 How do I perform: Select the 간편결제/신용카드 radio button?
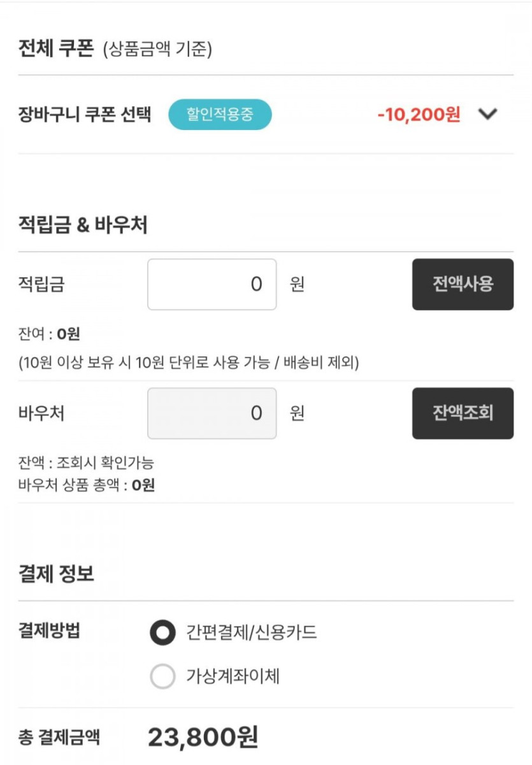162,633
